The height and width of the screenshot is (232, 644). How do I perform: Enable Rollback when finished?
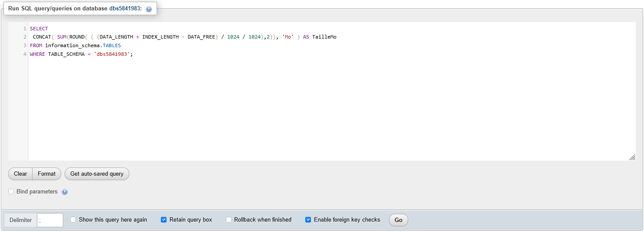pyautogui.click(x=229, y=220)
